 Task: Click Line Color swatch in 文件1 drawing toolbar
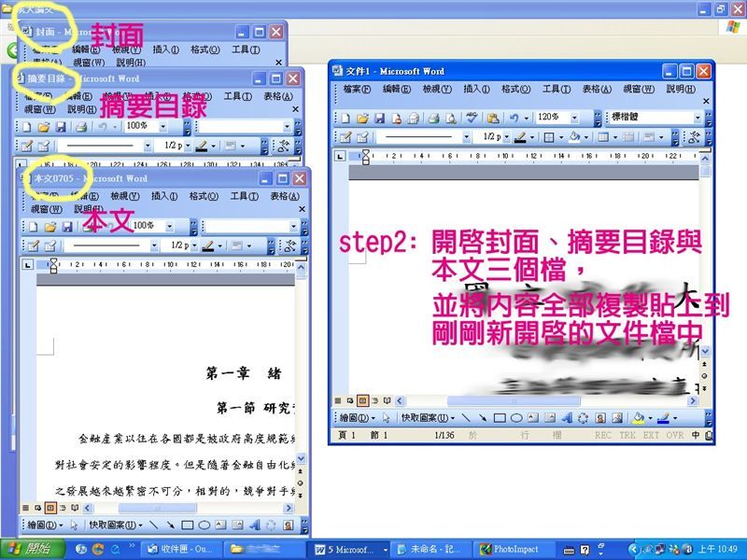(663, 418)
